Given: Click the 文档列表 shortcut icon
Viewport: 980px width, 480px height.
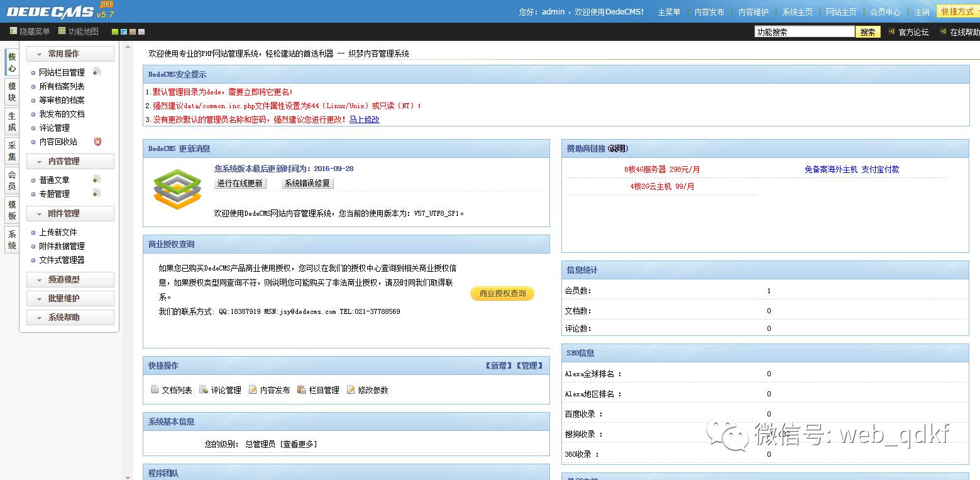Looking at the screenshot, I should pos(155,389).
